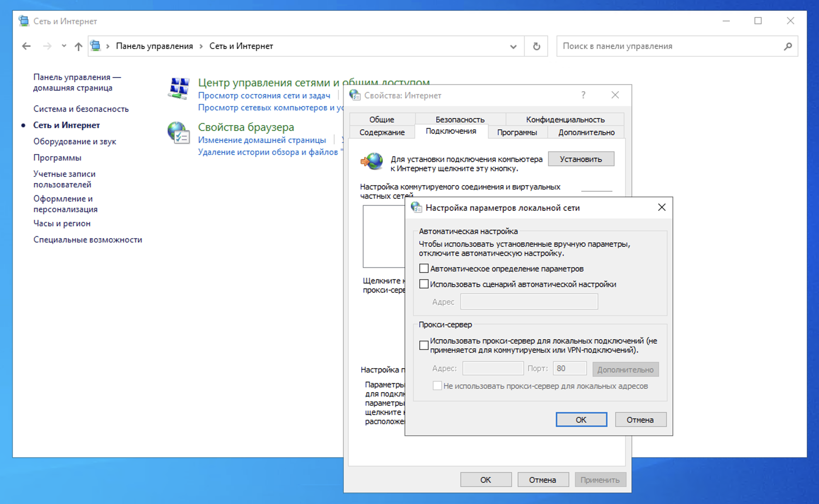
Task: Close the LAN settings dialog with X
Action: pos(662,207)
